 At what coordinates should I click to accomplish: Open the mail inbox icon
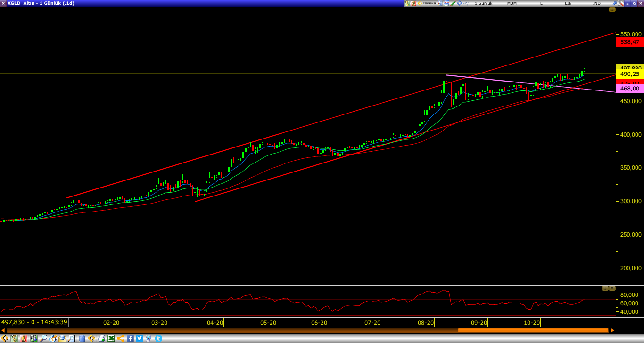pos(62,338)
